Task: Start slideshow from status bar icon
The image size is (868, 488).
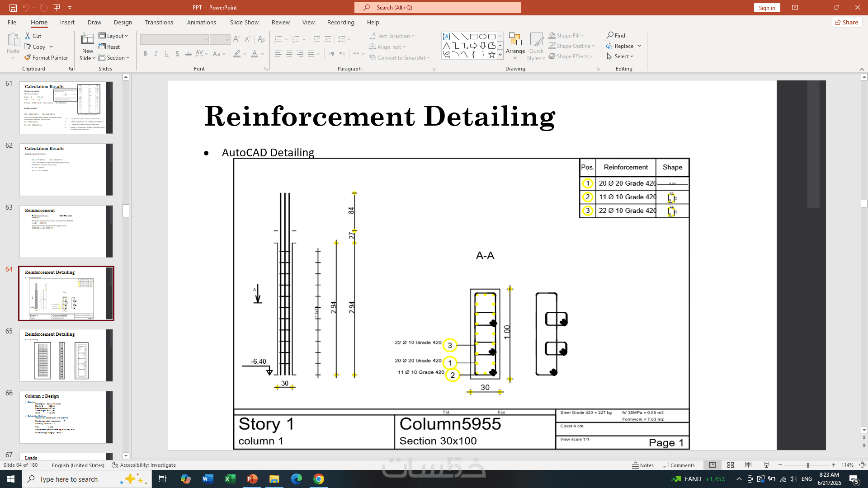Action: pos(766,465)
